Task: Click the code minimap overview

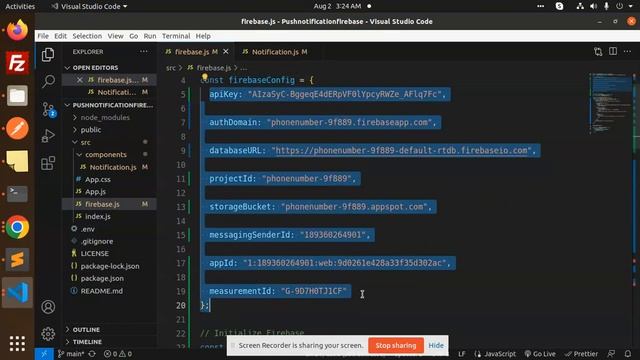Action: pos(611,104)
